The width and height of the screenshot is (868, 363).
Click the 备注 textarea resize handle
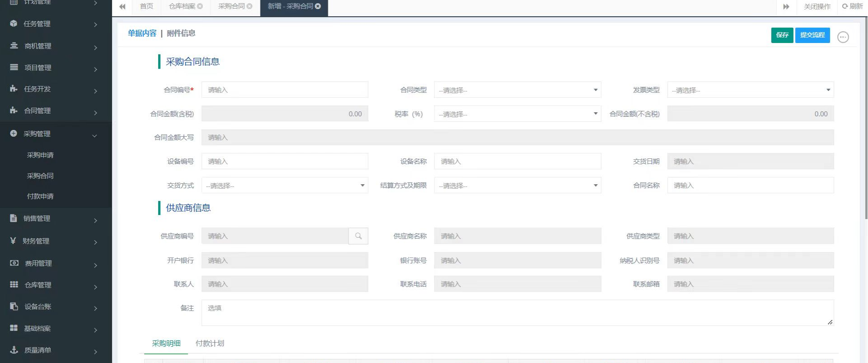(830, 322)
